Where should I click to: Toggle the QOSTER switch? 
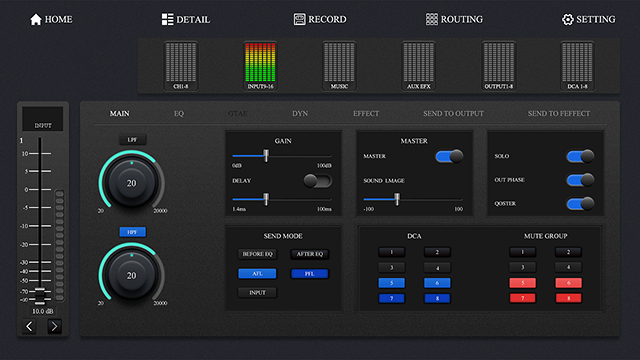point(580,204)
